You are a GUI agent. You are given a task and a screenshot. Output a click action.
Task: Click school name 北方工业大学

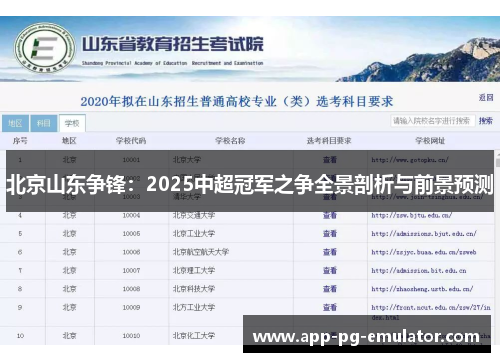coord(194,307)
